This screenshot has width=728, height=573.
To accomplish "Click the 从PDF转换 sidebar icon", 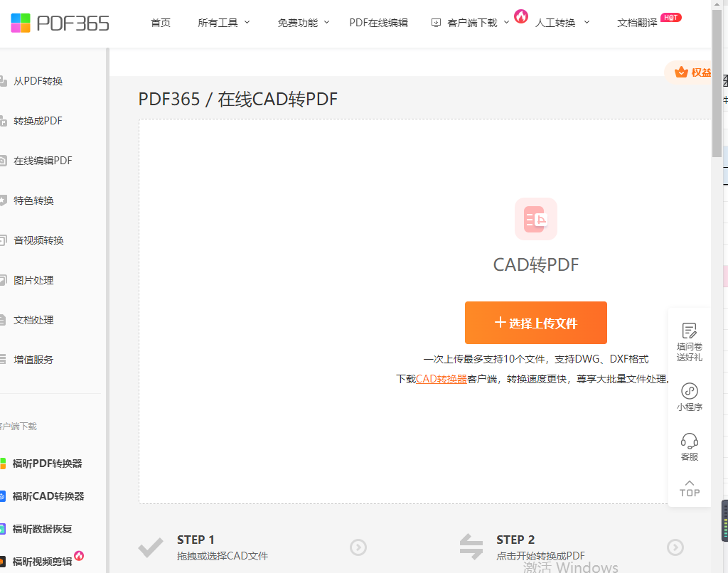I will coord(4,81).
